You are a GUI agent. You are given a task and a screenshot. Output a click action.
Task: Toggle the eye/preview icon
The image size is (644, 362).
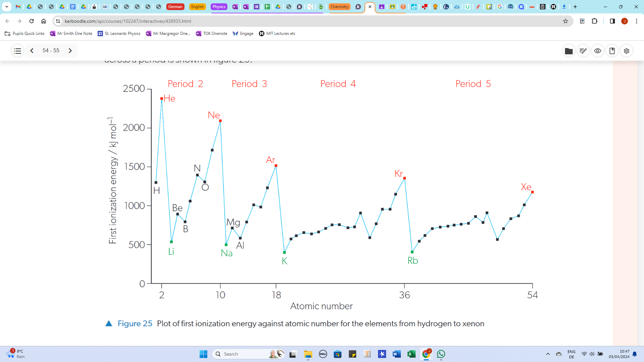598,50
